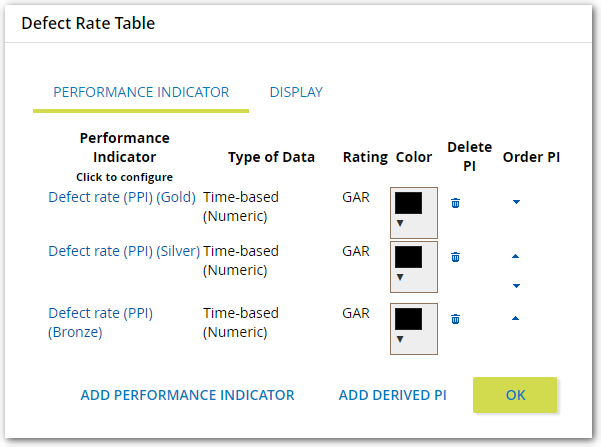Click trash icon for the Silver indicator
601x447 pixels.
(x=455, y=257)
